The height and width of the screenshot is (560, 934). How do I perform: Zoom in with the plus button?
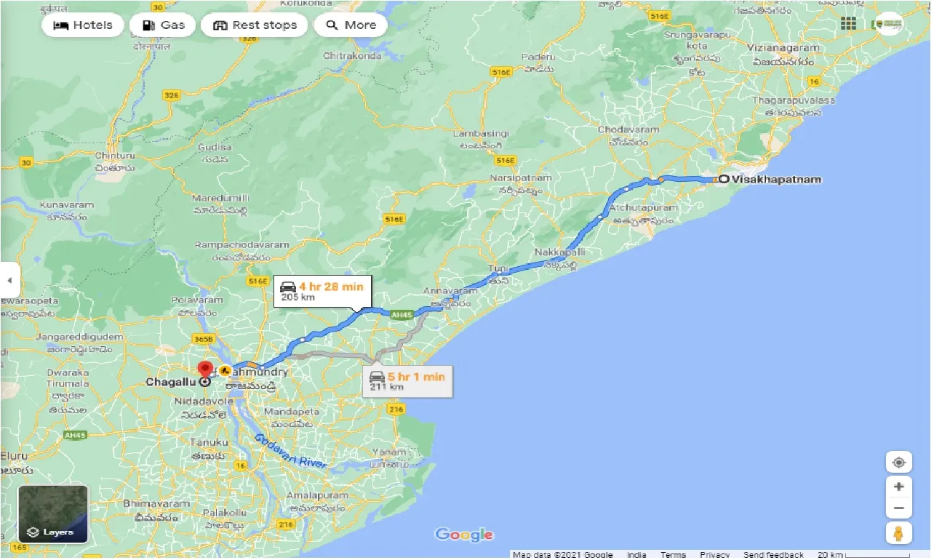point(899,487)
